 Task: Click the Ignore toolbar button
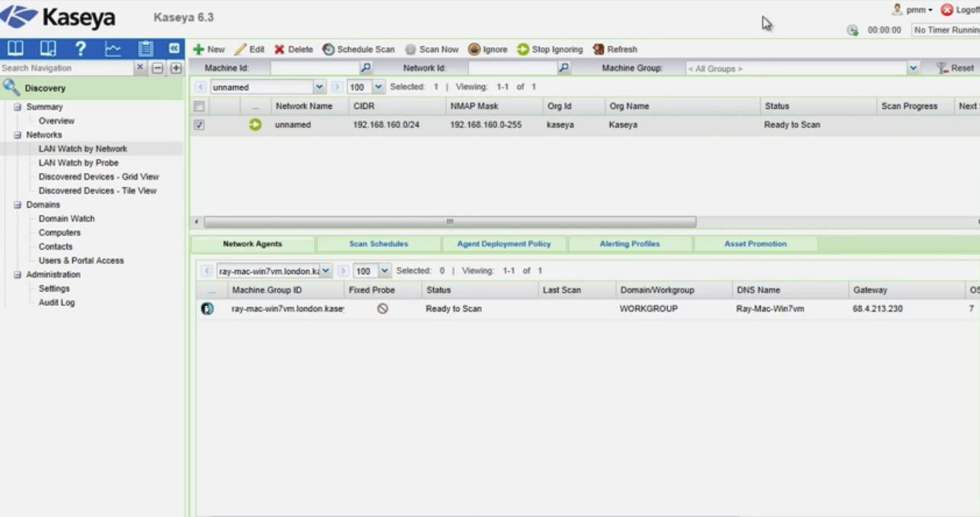pos(487,49)
